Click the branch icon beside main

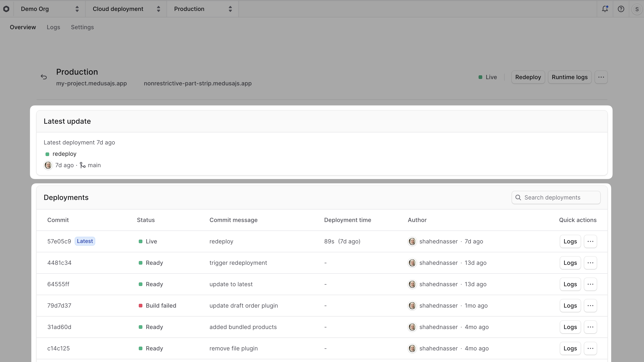tap(83, 165)
